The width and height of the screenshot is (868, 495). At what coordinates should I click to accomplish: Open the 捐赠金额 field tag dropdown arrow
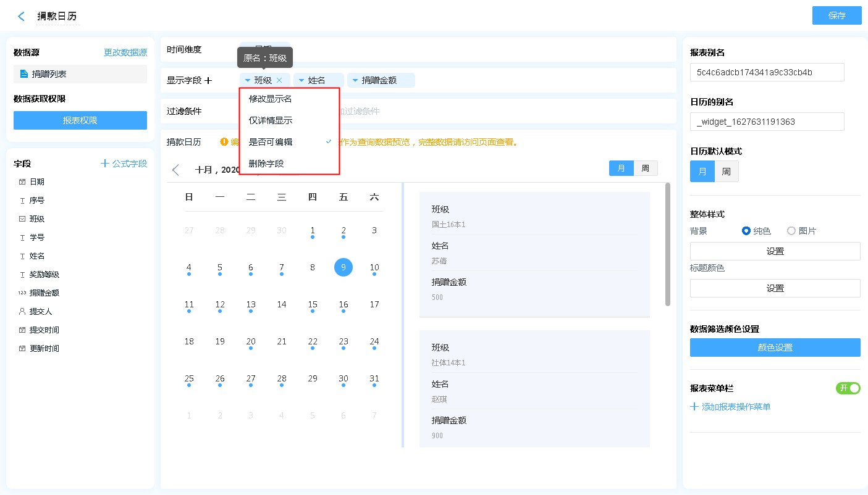click(355, 80)
